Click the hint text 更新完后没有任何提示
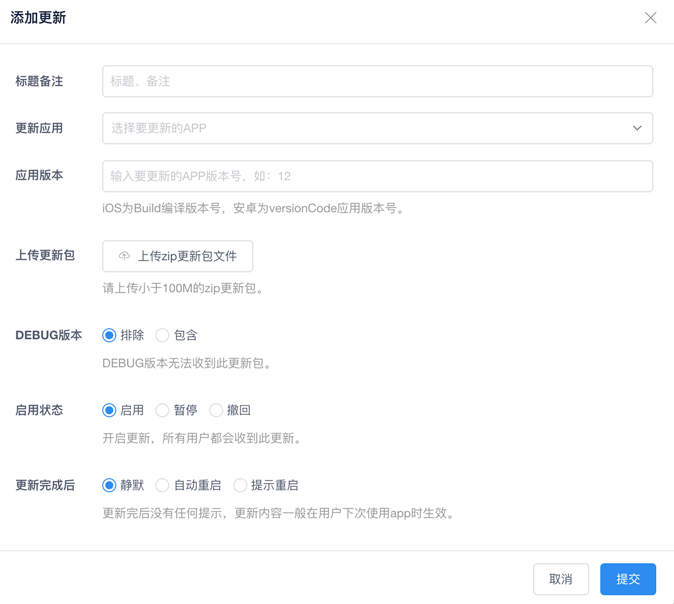674x604 pixels. [x=279, y=513]
